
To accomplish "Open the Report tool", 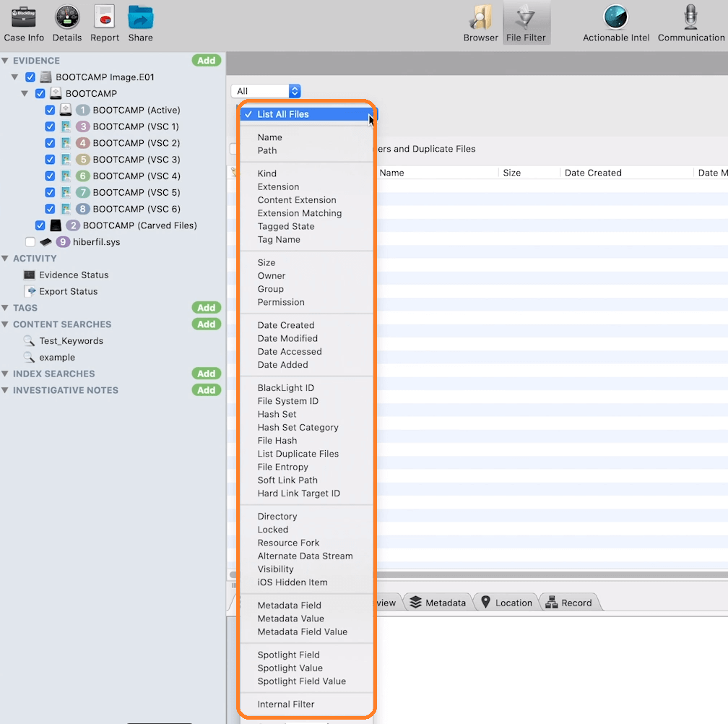I will [105, 22].
